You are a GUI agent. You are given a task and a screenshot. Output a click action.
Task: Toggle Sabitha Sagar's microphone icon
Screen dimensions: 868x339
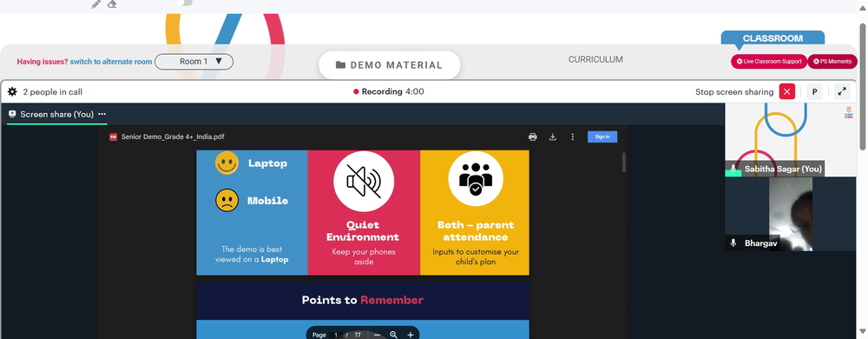click(x=733, y=169)
